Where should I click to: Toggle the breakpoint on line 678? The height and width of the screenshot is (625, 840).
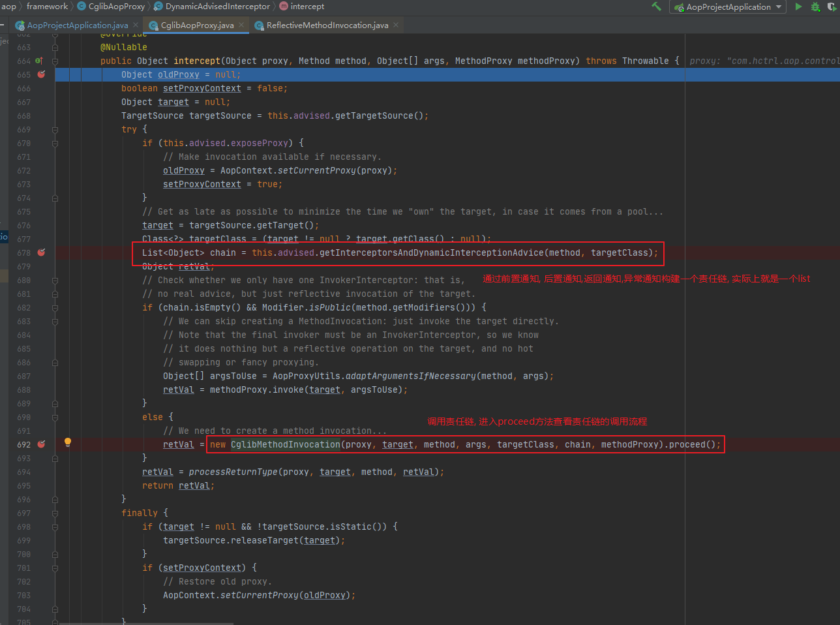(x=41, y=252)
